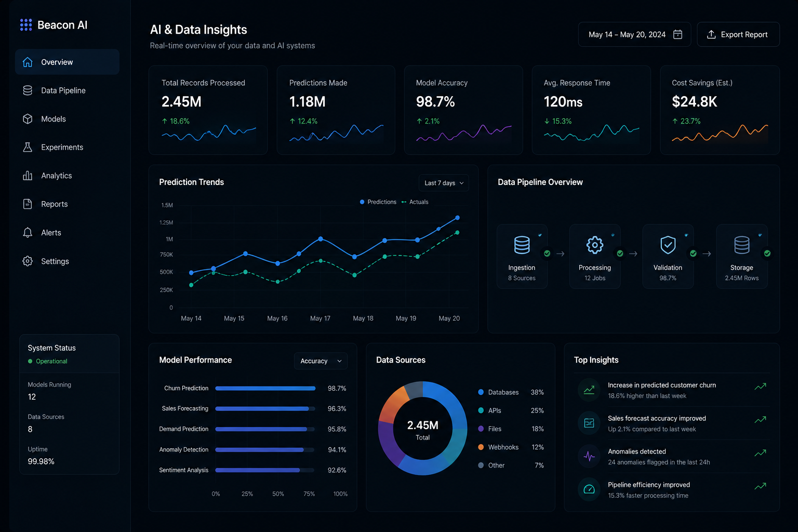The image size is (798, 532).
Task: Open the Accuracy metric dropdown
Action: pos(321,361)
